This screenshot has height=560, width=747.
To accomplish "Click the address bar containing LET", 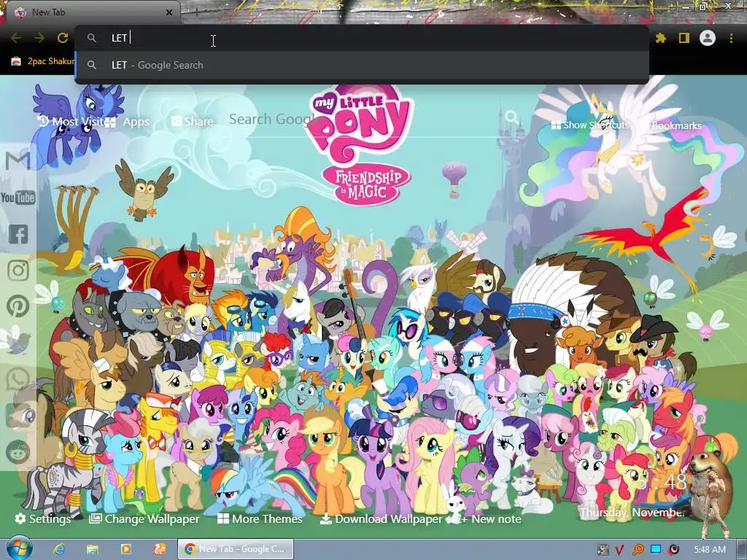I will click(x=362, y=38).
